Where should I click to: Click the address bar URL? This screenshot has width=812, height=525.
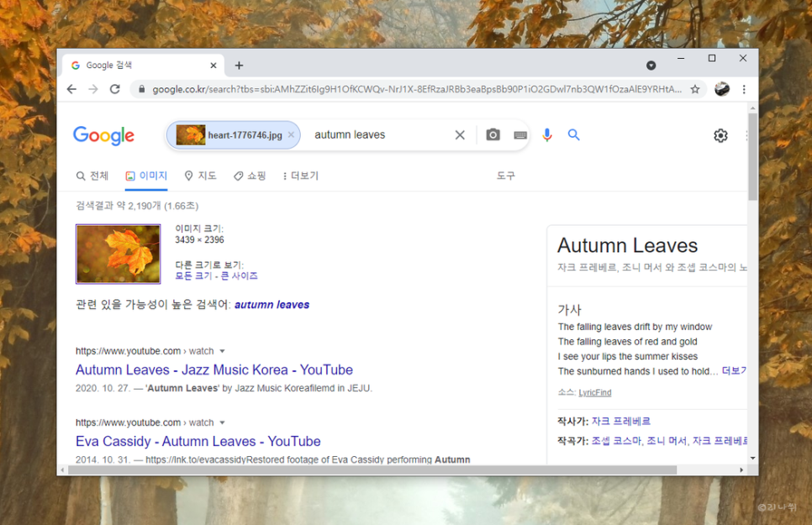[417, 89]
